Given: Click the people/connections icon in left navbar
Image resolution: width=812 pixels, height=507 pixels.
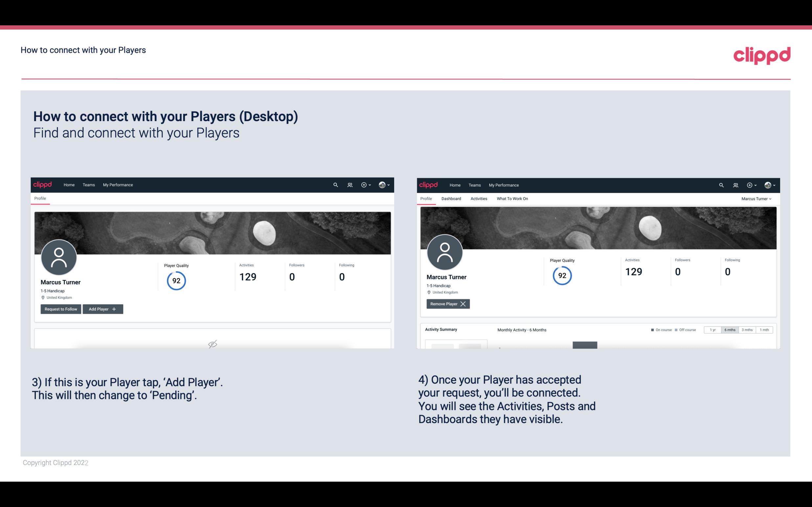Looking at the screenshot, I should (x=349, y=184).
